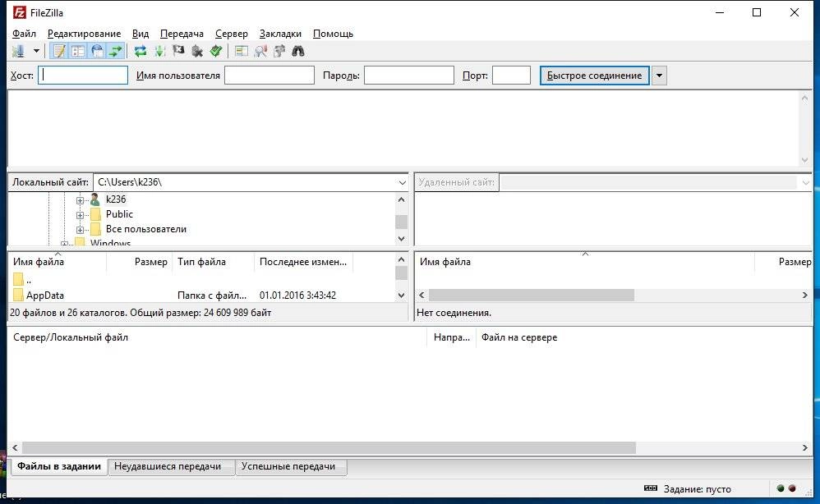Click the disconnect from server icon
Image resolution: width=820 pixels, height=504 pixels.
click(x=197, y=51)
